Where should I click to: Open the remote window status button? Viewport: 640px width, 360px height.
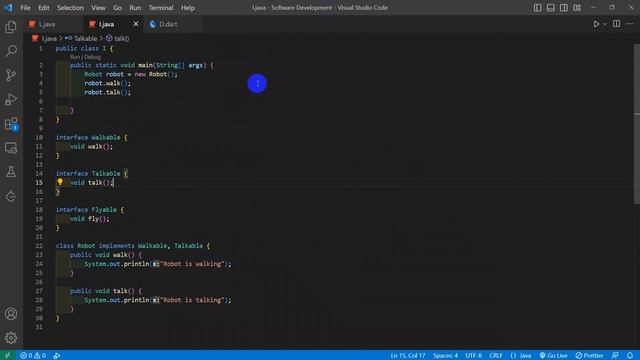click(7, 355)
